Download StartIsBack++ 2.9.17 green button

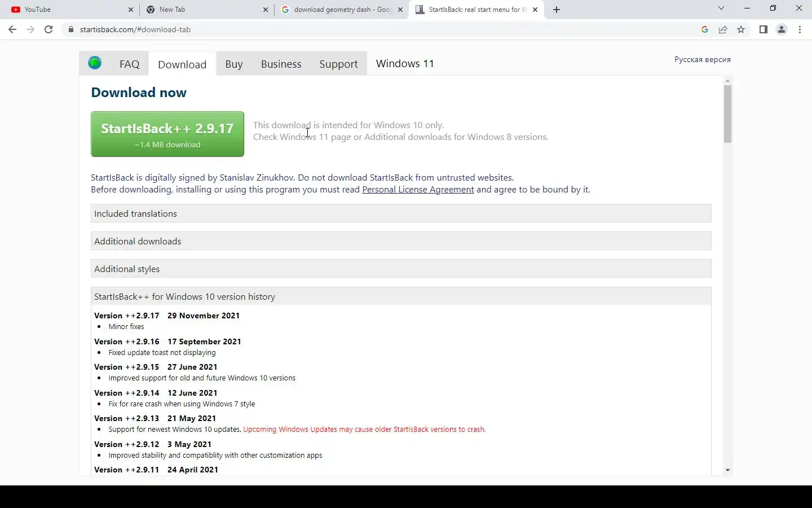click(167, 134)
